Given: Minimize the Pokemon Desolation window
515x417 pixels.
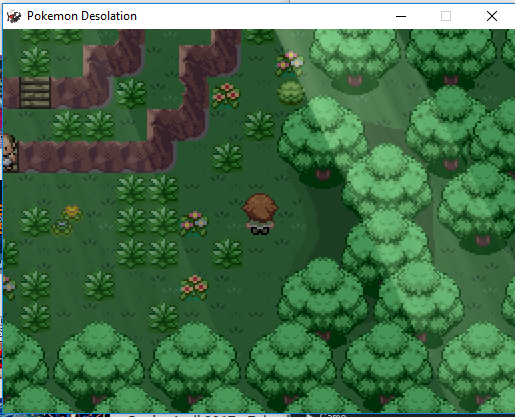Looking at the screenshot, I should click(401, 16).
